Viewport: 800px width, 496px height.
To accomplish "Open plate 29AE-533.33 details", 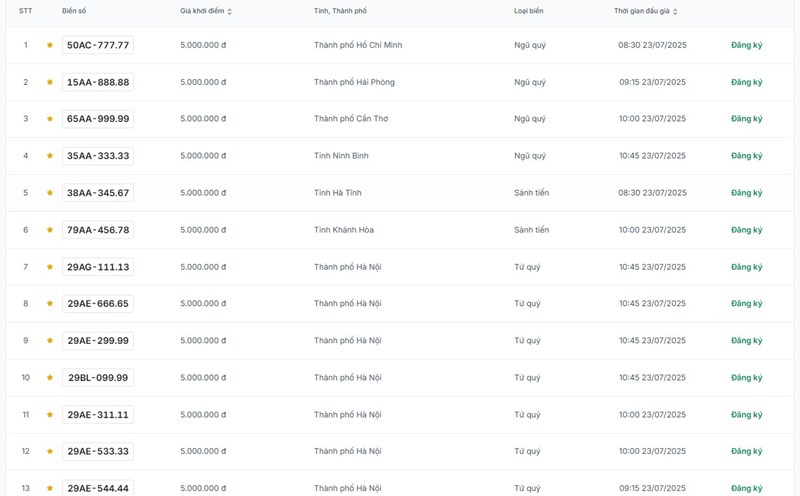I will (98, 452).
